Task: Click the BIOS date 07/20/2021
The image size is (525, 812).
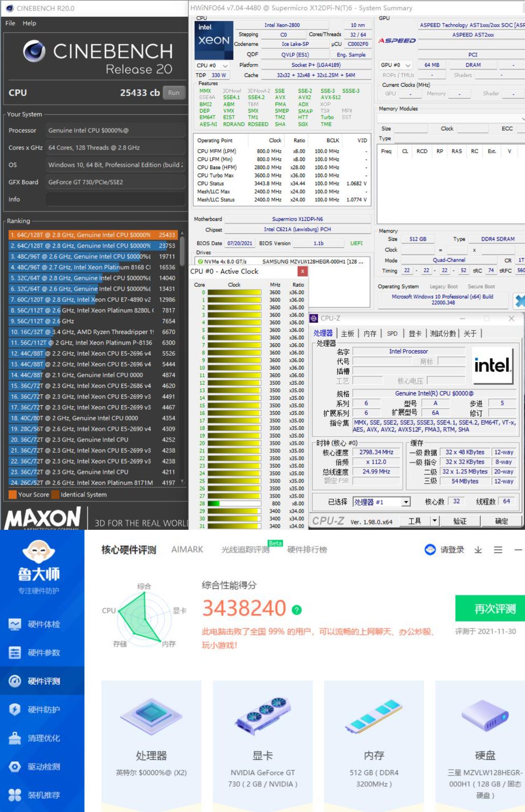Action: 240,243
